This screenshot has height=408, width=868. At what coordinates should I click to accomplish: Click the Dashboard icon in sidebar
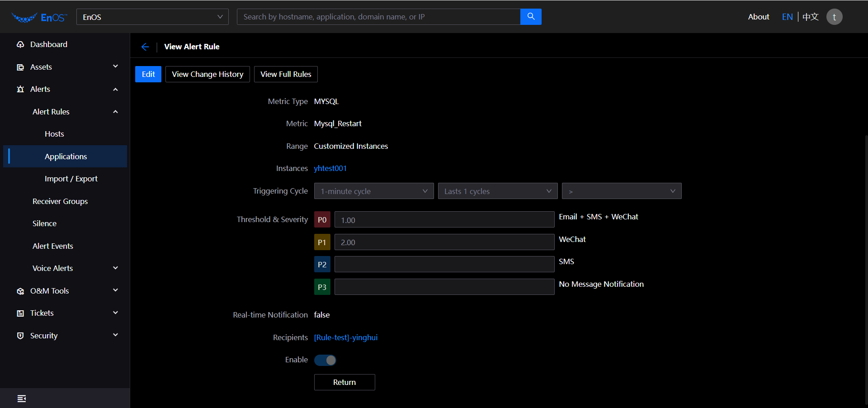20,44
